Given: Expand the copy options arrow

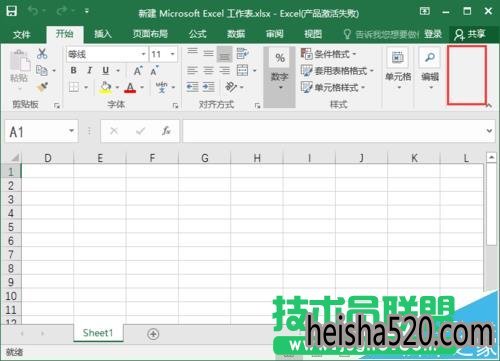Looking at the screenshot, I should click(x=54, y=71).
